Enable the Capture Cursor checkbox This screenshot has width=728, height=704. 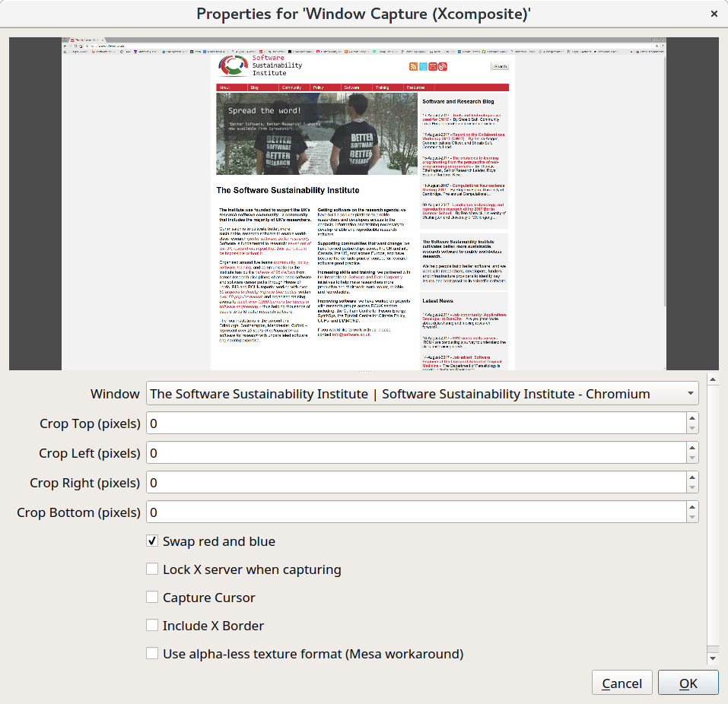pos(153,598)
